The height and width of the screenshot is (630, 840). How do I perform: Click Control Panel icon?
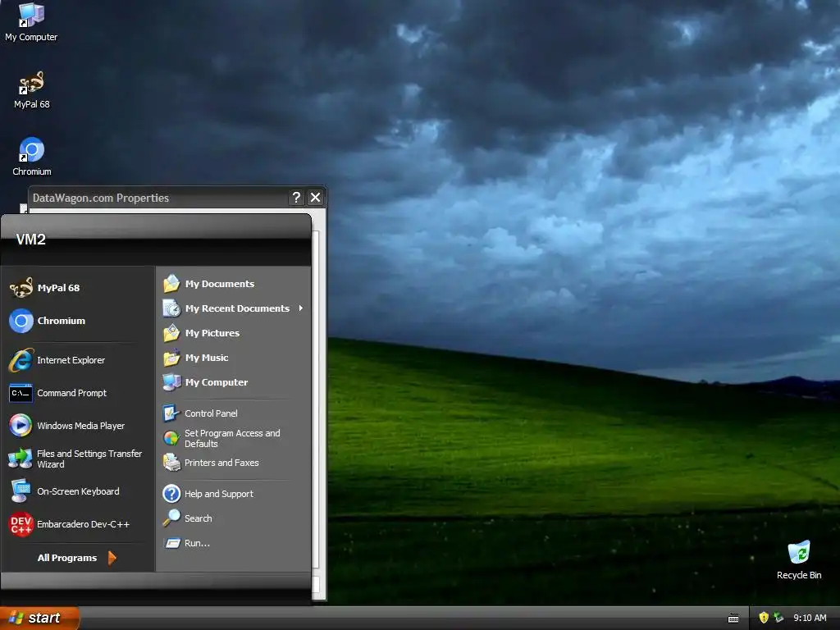click(171, 413)
